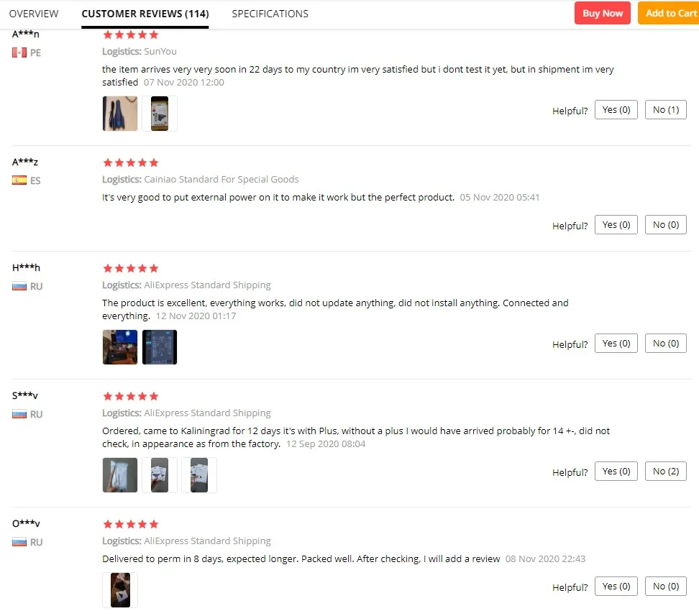The width and height of the screenshot is (699, 616).
Task: Open first photo in S***v's review
Action: (120, 475)
